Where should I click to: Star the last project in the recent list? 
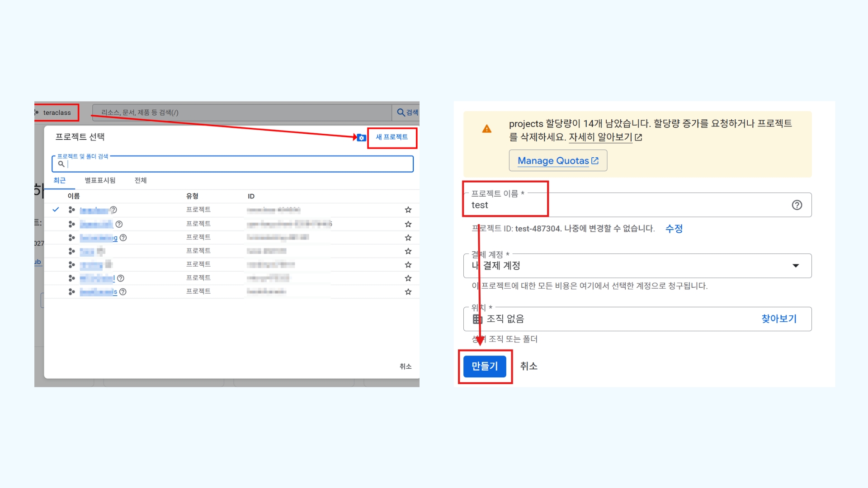[408, 291]
